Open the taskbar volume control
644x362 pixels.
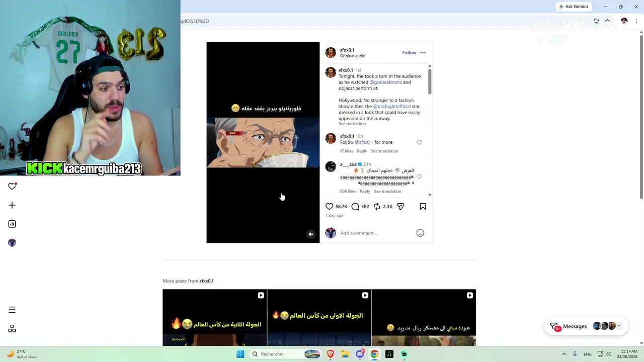[608, 354]
